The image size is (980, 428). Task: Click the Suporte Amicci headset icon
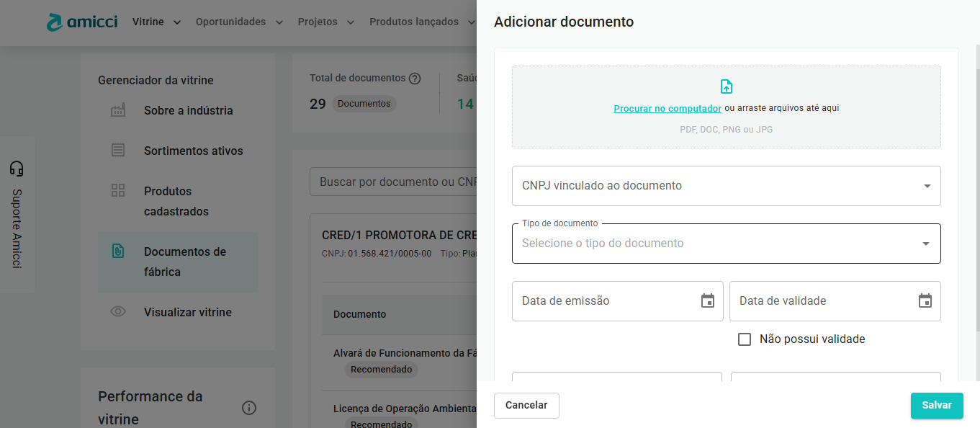17,169
